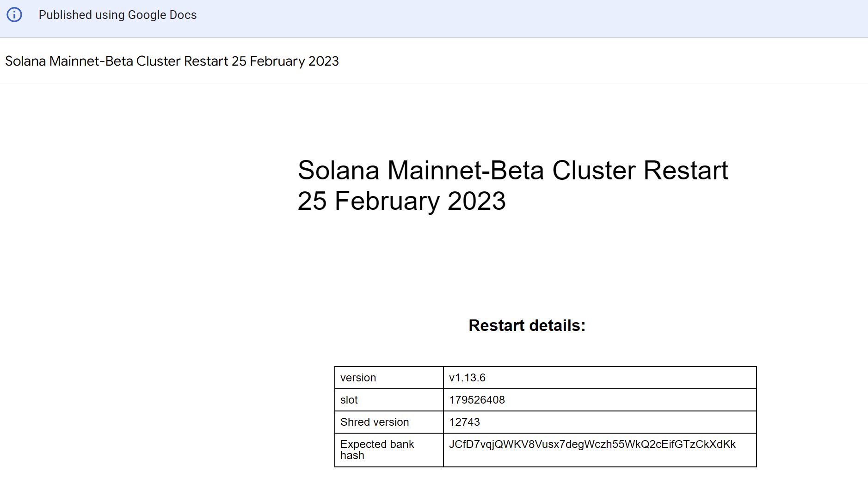Click the document title in the top header

(x=172, y=61)
